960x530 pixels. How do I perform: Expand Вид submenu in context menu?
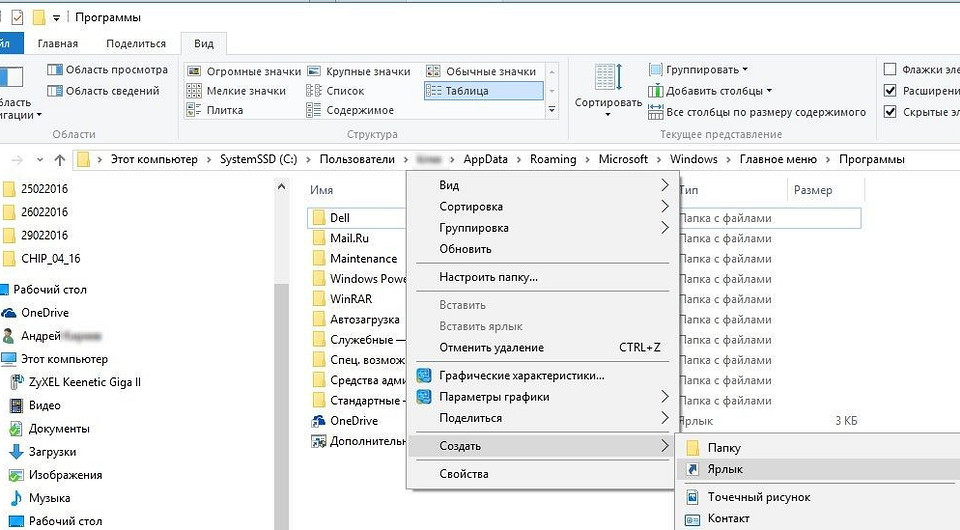tap(664, 185)
